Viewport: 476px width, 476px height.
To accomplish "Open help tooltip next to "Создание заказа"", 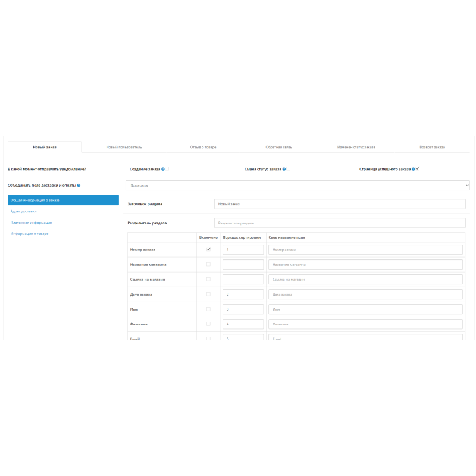I will 162,169.
